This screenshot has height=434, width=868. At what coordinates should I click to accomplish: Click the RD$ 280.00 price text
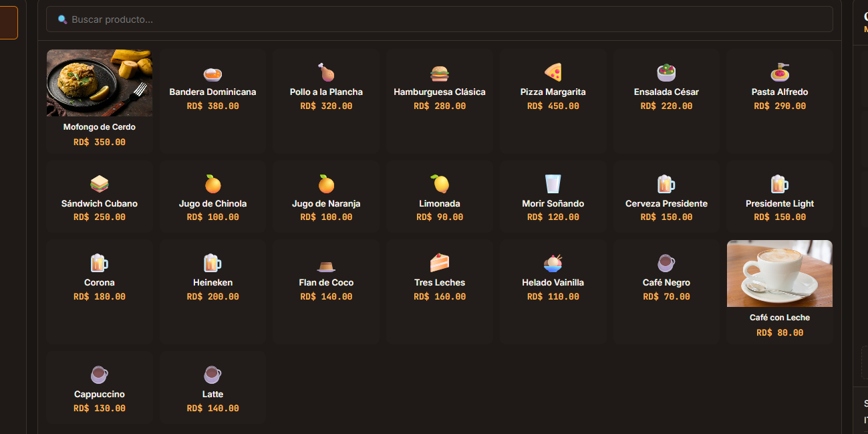pyautogui.click(x=440, y=106)
